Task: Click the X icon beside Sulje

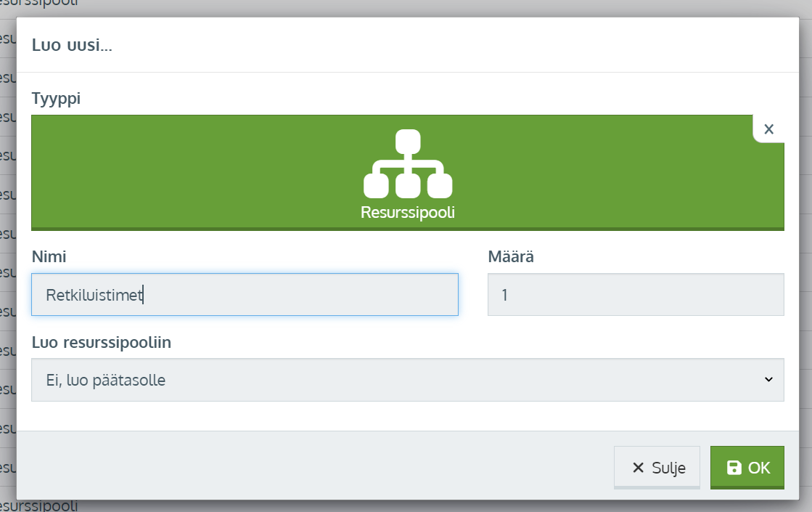Action: pos(638,468)
